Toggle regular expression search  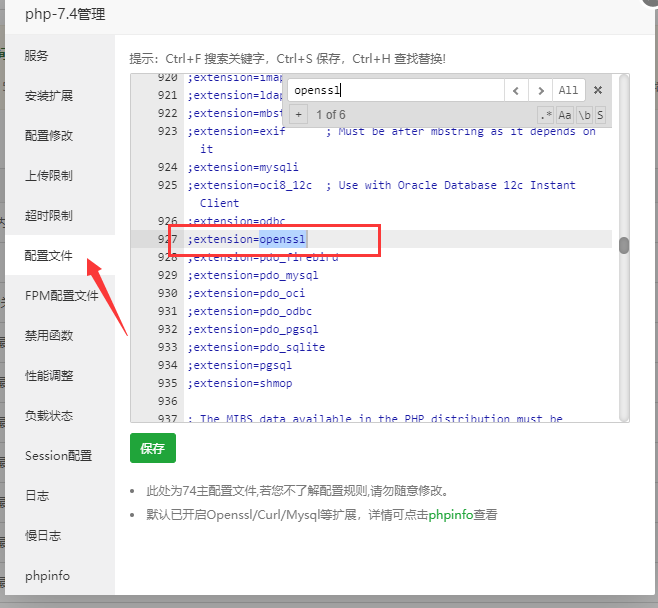(545, 115)
